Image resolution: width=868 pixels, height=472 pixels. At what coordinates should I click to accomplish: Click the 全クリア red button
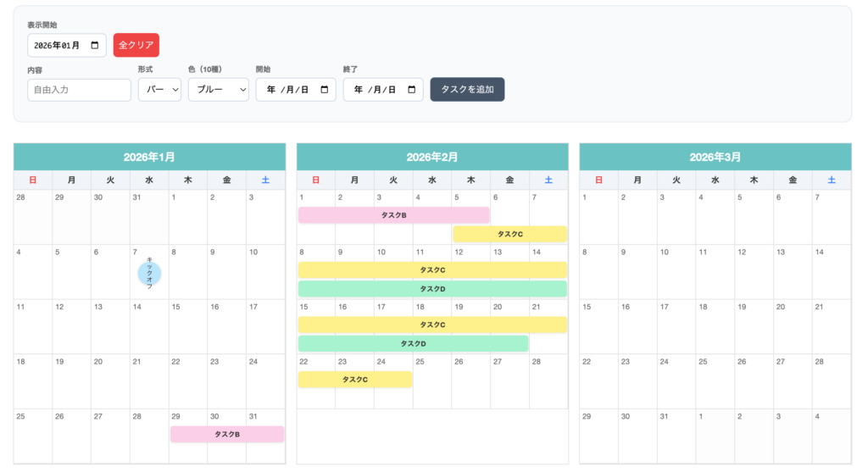(x=136, y=45)
